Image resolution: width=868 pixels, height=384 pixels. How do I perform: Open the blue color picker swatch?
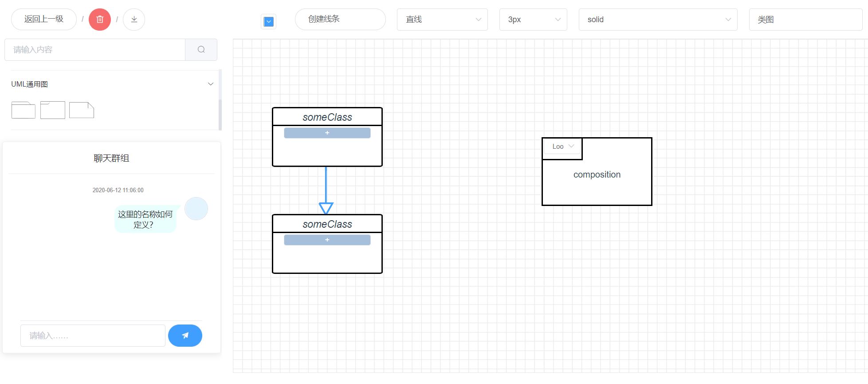pyautogui.click(x=268, y=22)
